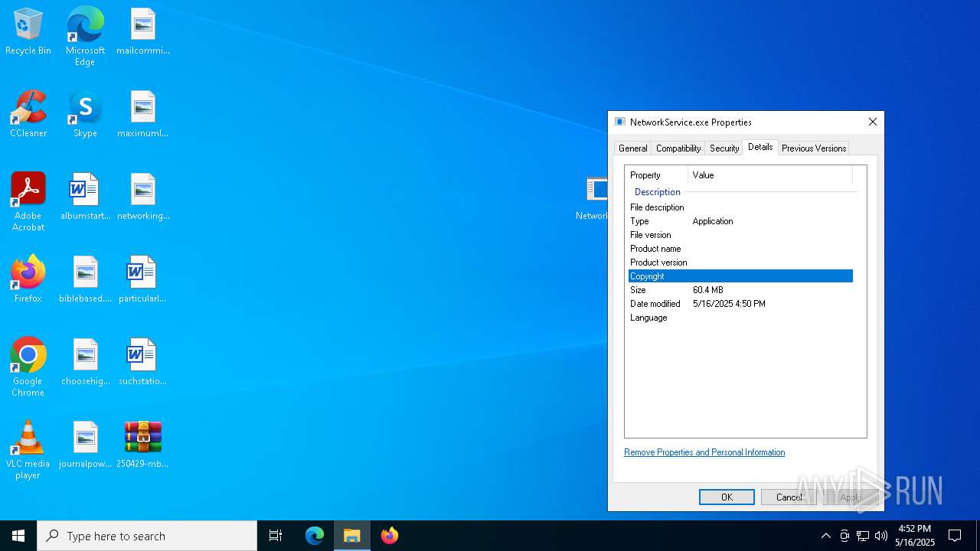Select the Type row
This screenshot has height=551, width=980.
[740, 221]
